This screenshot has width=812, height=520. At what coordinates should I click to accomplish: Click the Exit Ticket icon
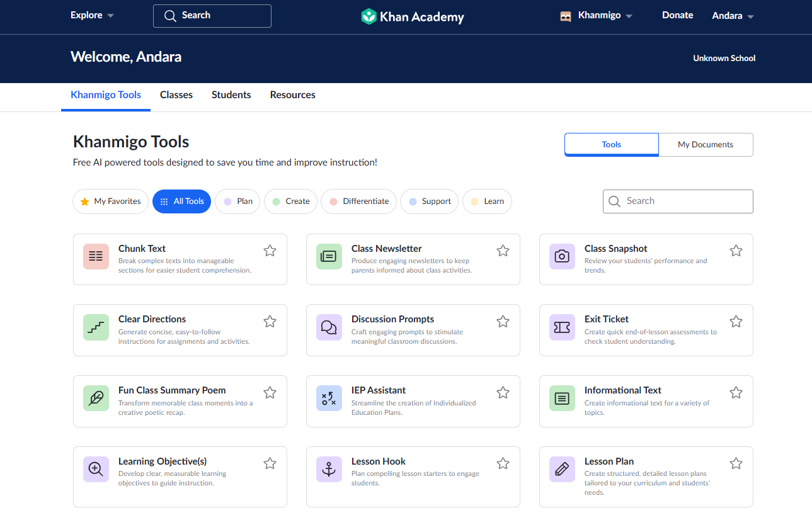(562, 327)
